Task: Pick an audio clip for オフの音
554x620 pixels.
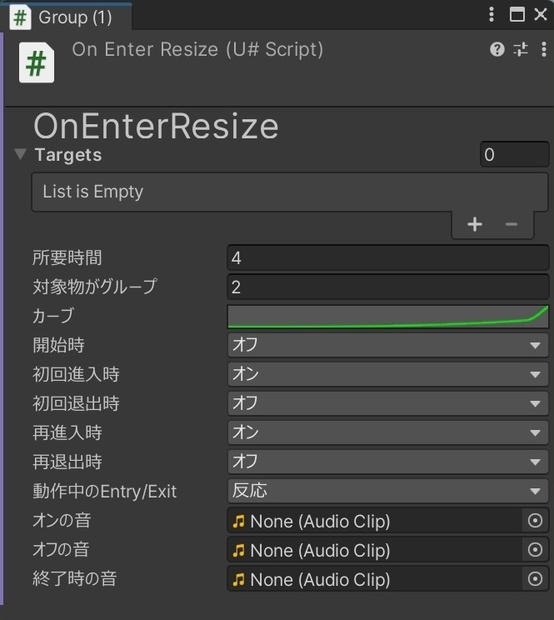Action: [x=535, y=550]
